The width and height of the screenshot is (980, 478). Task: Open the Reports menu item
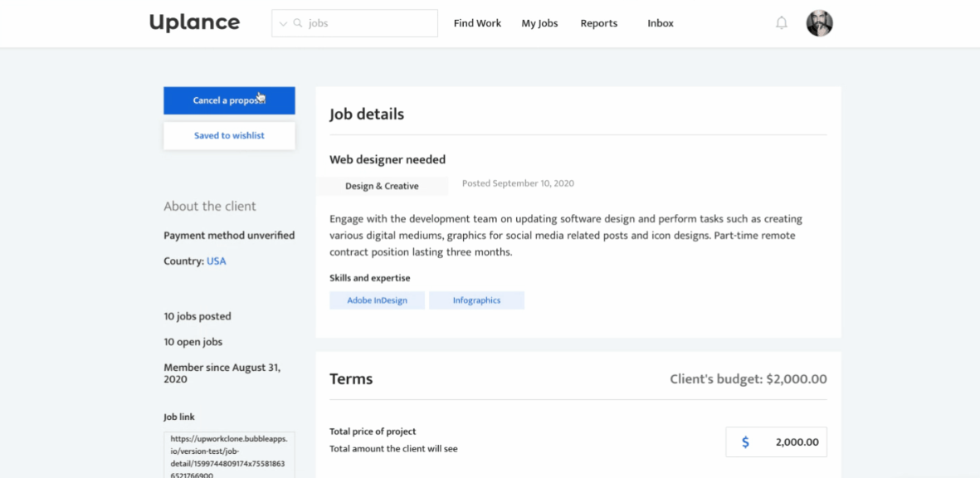tap(598, 23)
